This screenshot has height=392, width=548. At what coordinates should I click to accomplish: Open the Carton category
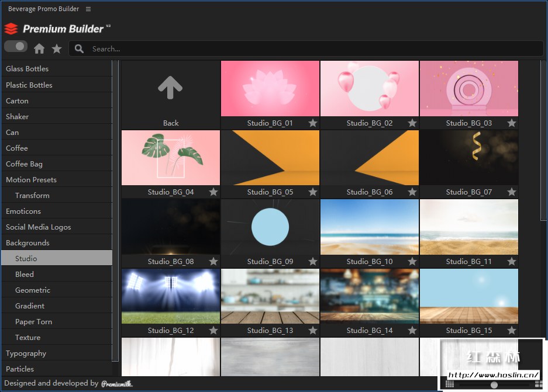click(57, 100)
